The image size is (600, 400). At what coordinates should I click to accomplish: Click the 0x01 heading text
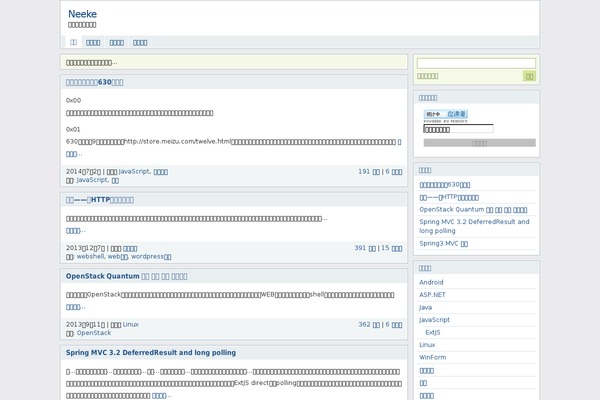click(73, 129)
